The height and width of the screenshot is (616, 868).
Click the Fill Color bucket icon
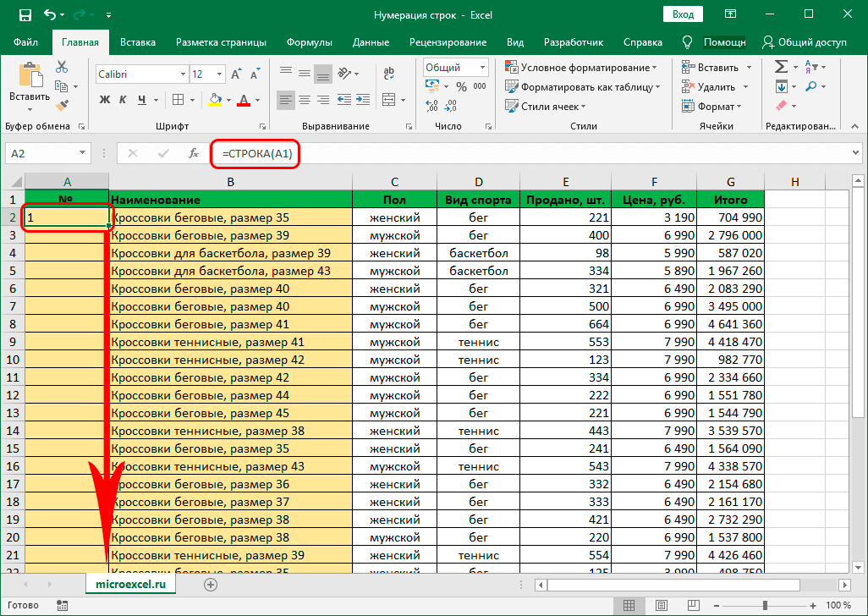coord(215,100)
